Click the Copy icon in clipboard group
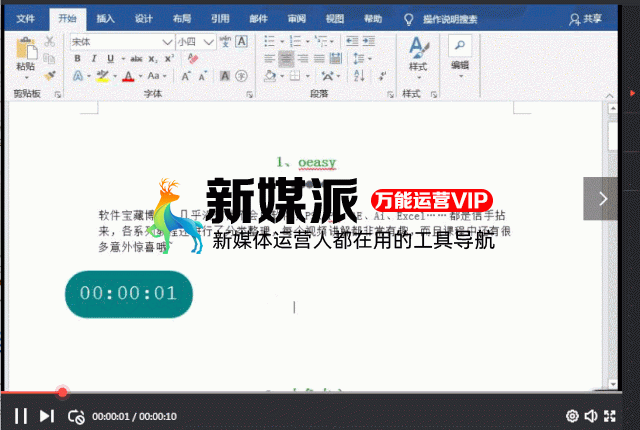This screenshot has width=640, height=430. click(49, 59)
